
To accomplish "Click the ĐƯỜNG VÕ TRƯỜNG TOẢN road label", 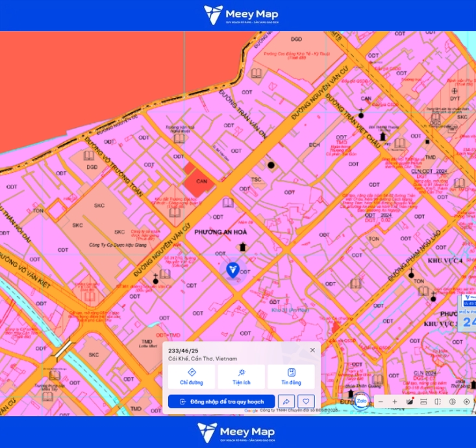I will click(113, 167).
